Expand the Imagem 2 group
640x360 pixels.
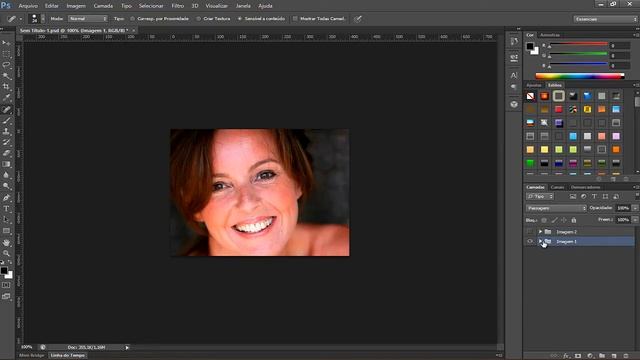540,232
